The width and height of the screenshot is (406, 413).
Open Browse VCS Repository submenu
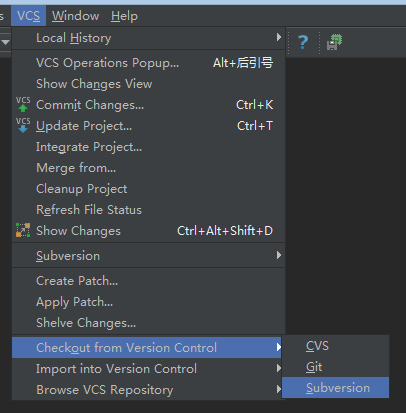point(148,390)
